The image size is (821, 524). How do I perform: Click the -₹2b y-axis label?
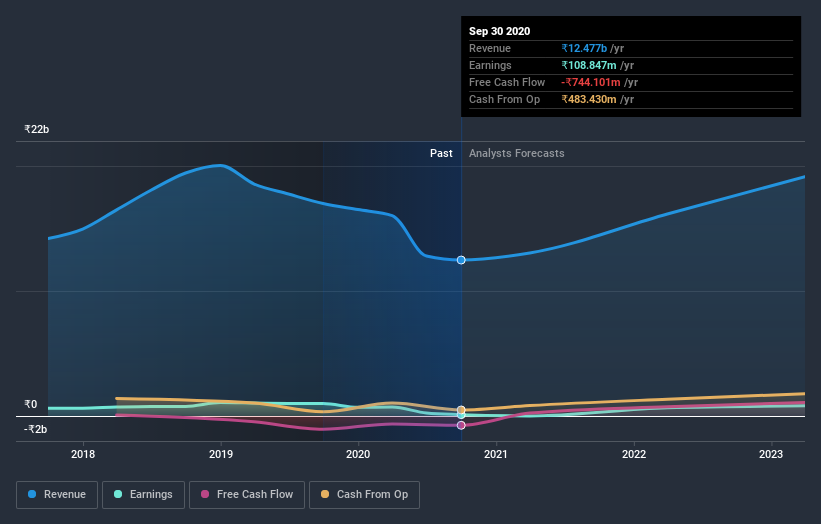[36, 429]
